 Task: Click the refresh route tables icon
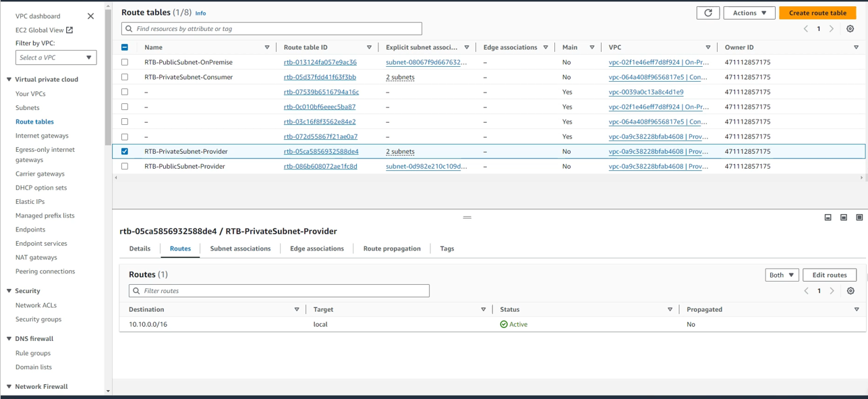[x=707, y=13]
